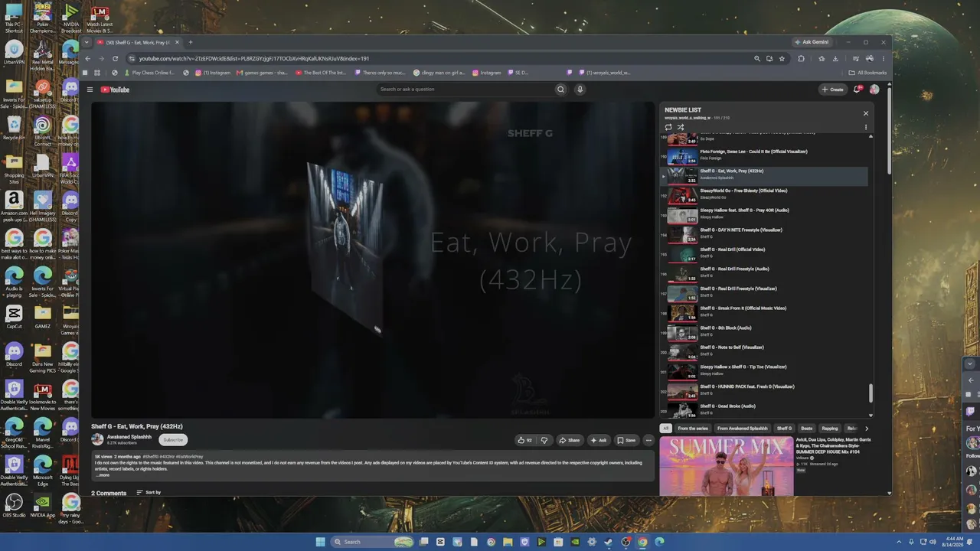The width and height of the screenshot is (980, 551).
Task: Go to YouTube home via logo
Action: 115,90
